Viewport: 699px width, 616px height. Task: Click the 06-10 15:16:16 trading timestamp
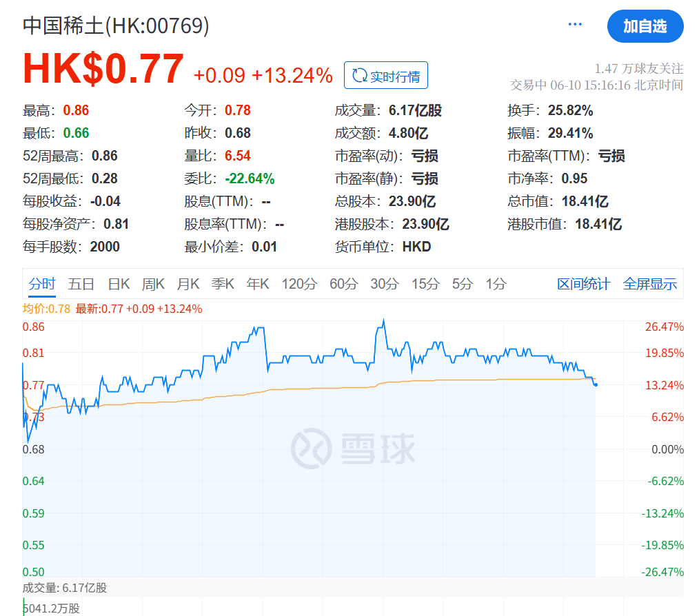pyautogui.click(x=590, y=85)
